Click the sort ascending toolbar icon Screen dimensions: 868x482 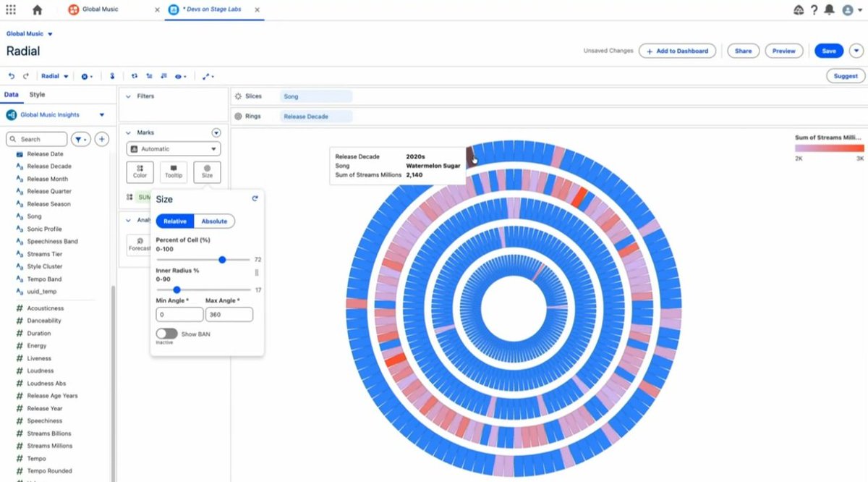pos(149,76)
